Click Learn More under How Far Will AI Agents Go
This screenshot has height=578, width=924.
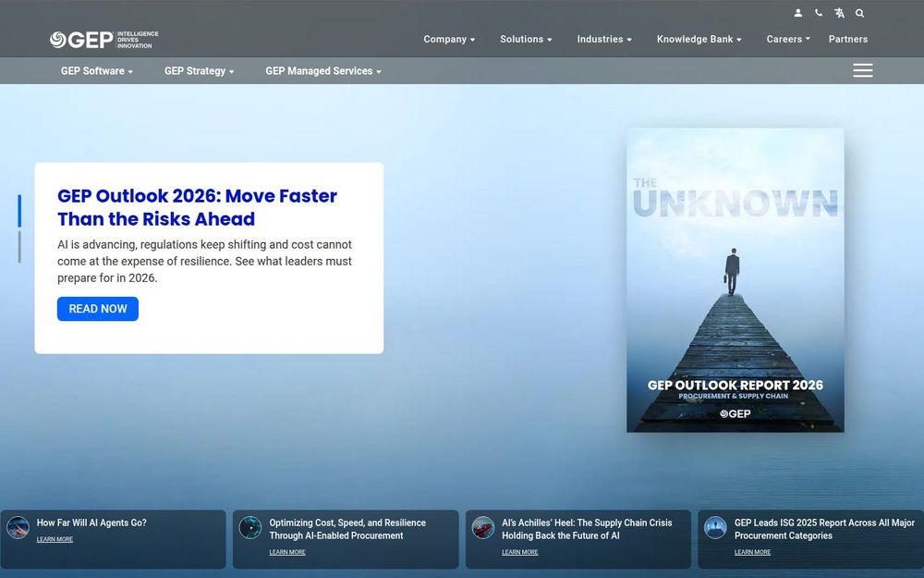coord(55,540)
